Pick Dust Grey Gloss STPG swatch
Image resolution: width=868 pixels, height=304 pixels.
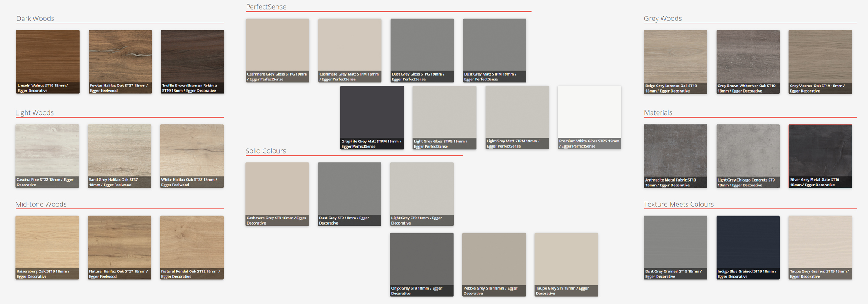tap(422, 50)
